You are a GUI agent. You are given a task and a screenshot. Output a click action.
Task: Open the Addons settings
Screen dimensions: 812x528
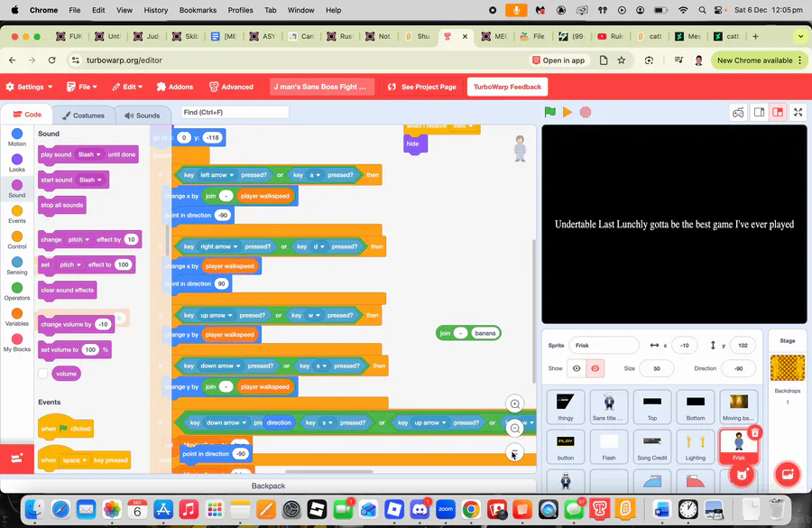(x=175, y=87)
